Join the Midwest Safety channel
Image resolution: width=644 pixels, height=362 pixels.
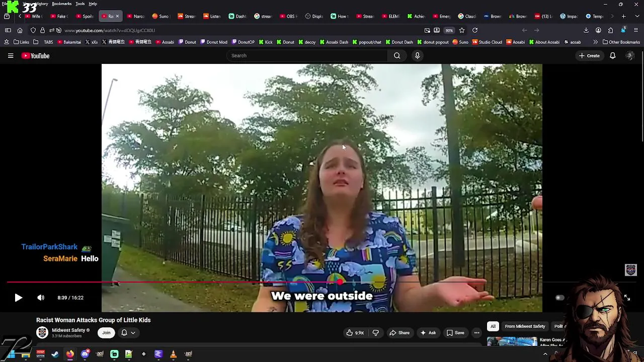click(106, 333)
